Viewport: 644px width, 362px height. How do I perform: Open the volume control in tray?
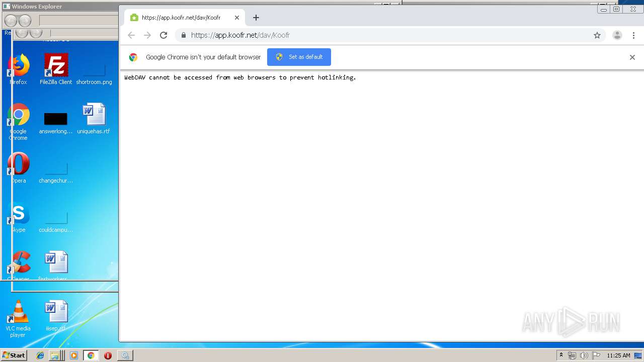pyautogui.click(x=584, y=355)
